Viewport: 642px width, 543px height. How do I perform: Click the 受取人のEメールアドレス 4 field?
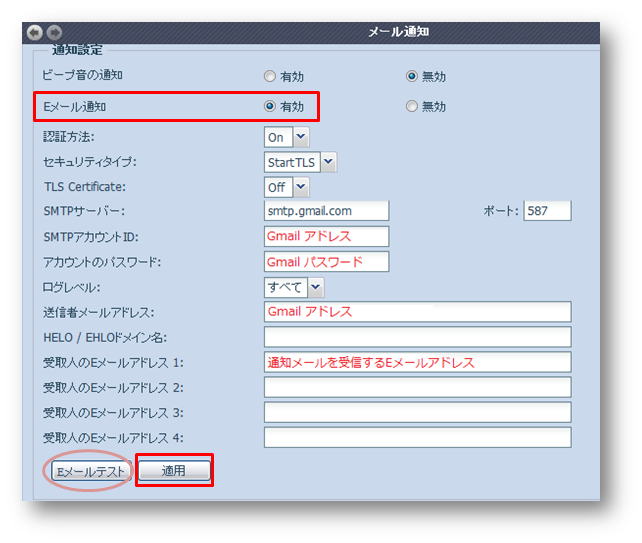[418, 437]
